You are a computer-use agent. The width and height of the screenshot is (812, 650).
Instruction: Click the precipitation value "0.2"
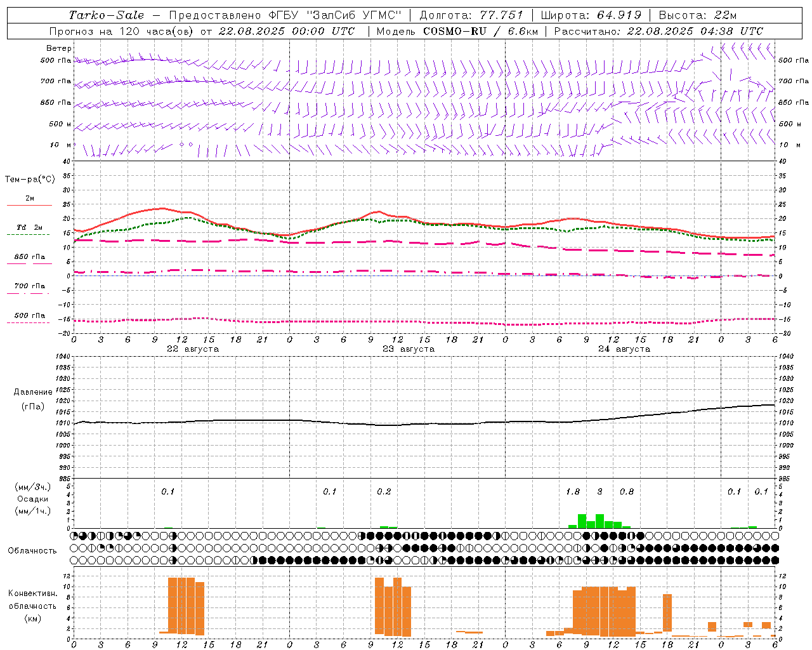(x=384, y=491)
